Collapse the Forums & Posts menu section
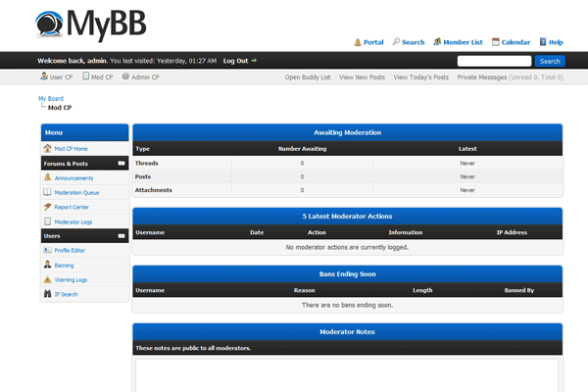Viewport: 588px width, 392px height. [121, 164]
